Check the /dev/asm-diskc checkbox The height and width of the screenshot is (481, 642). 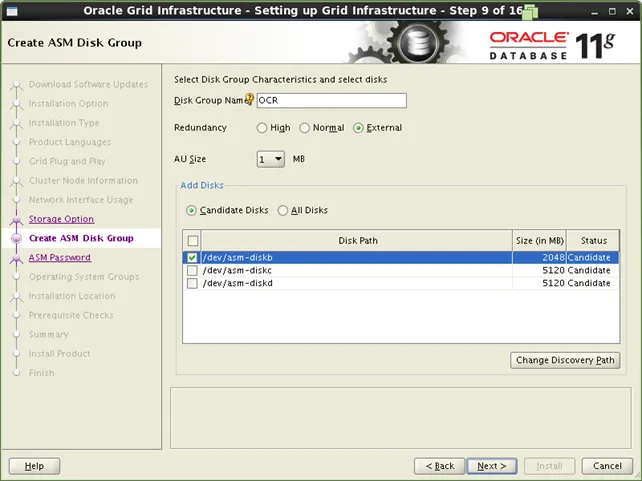click(x=193, y=271)
